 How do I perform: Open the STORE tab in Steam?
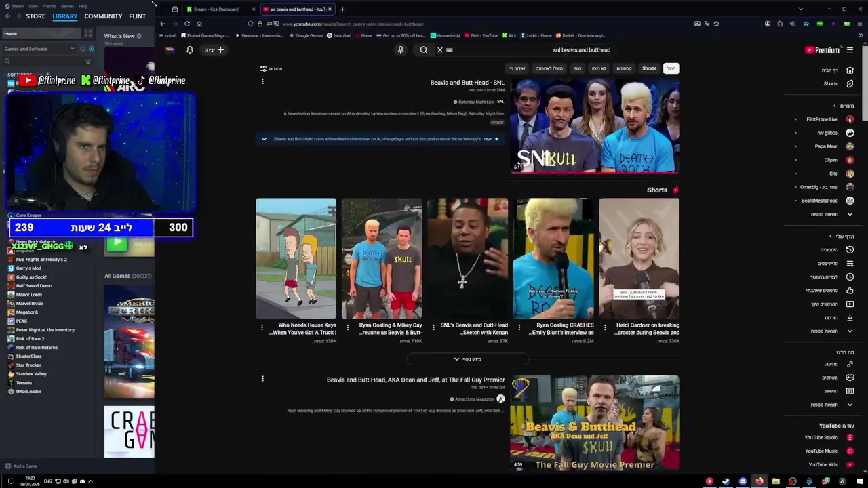[35, 16]
